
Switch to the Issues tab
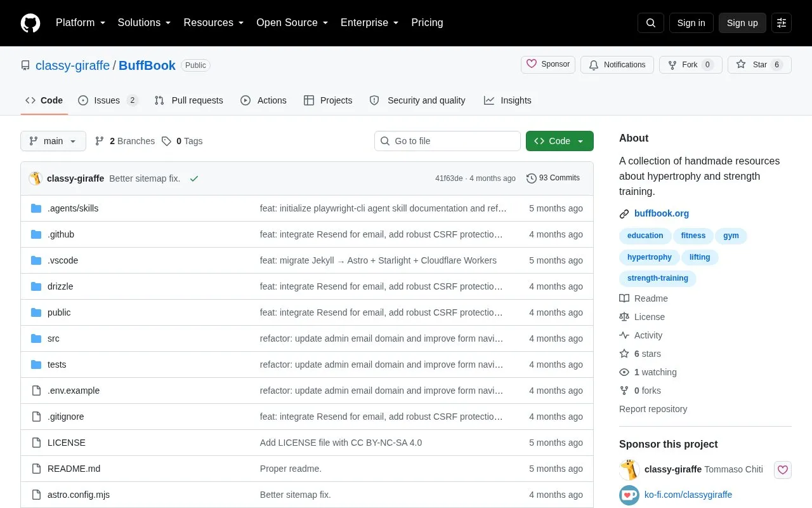tap(108, 100)
